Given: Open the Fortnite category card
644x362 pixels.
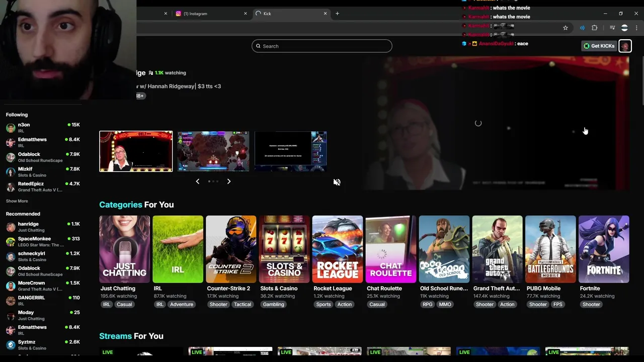Looking at the screenshot, I should tap(604, 249).
